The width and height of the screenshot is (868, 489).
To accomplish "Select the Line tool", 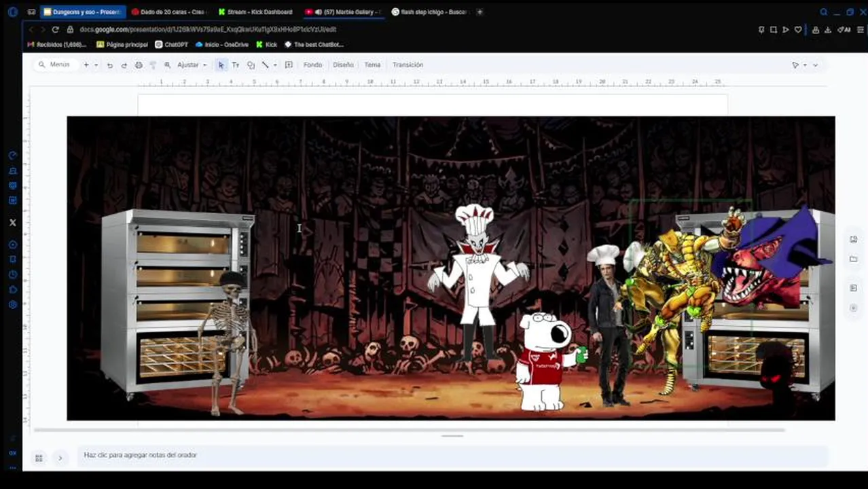I will (x=265, y=65).
